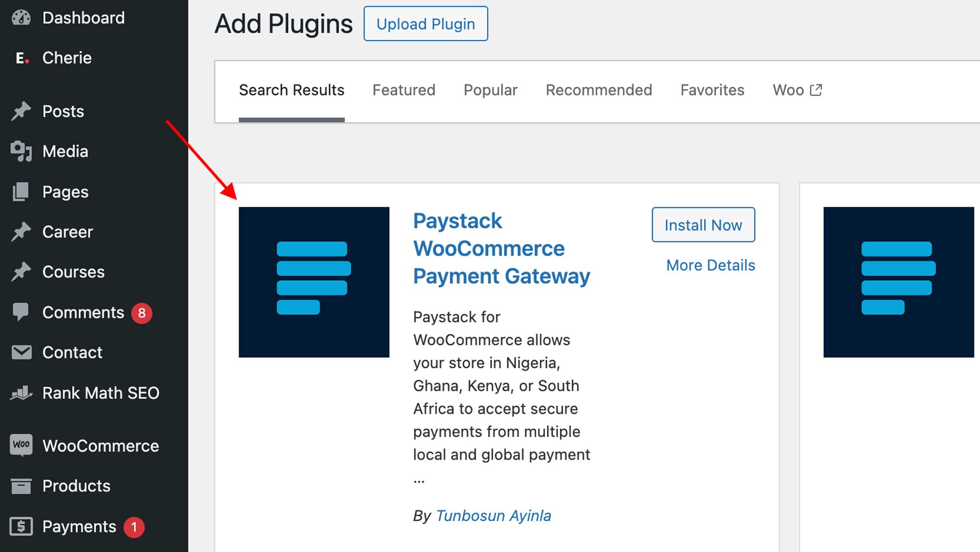
Task: Click the Rank Math SEO icon
Action: point(21,393)
